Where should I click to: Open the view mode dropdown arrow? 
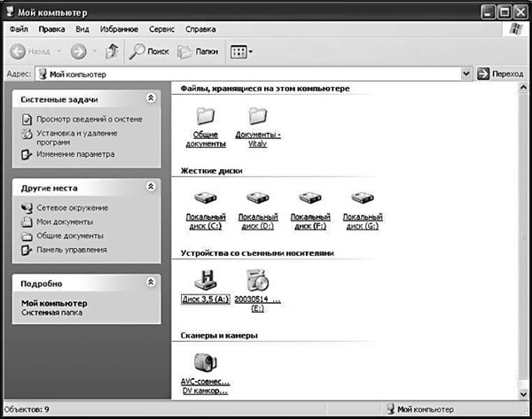[251, 52]
